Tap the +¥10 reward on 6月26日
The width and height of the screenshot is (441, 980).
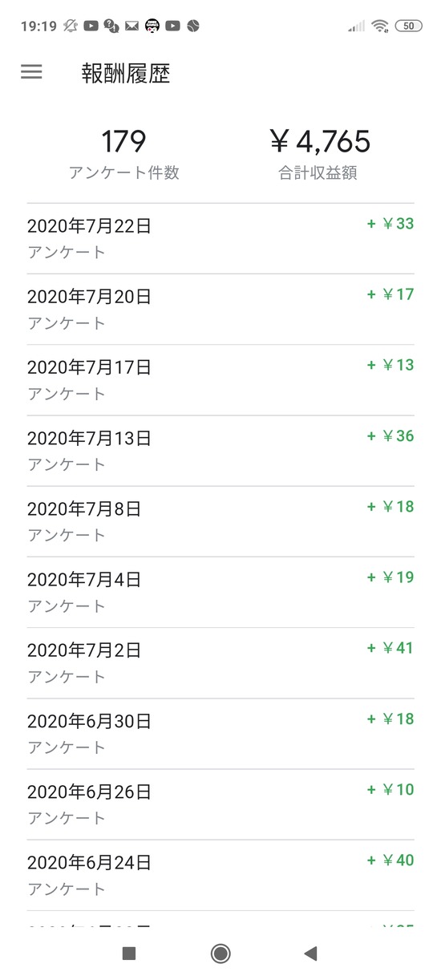point(390,790)
